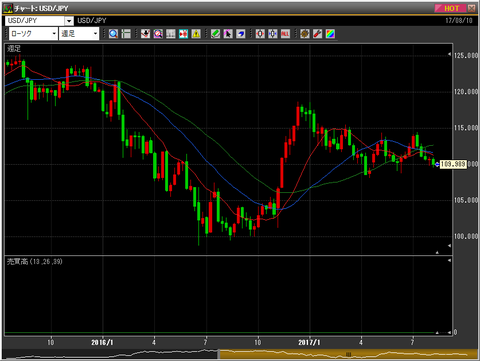
Task: Click the bottom timeline range scrollbar handle
Action: (x=348, y=354)
